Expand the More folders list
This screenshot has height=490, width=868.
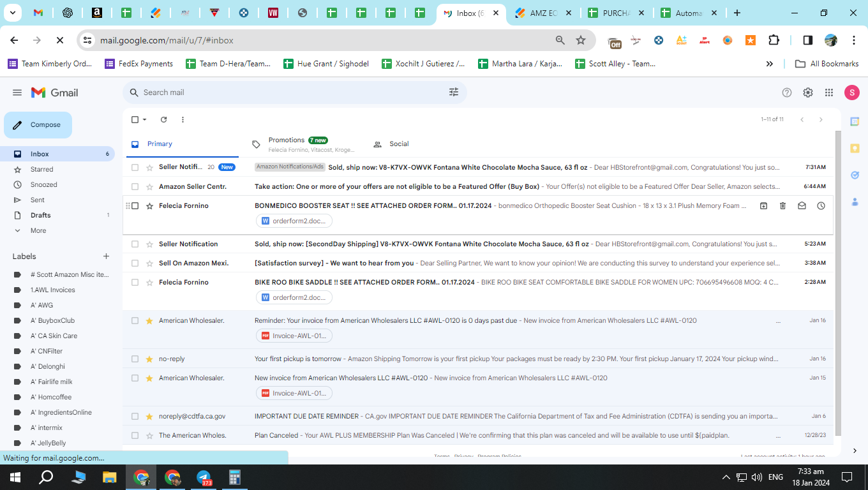pyautogui.click(x=38, y=230)
